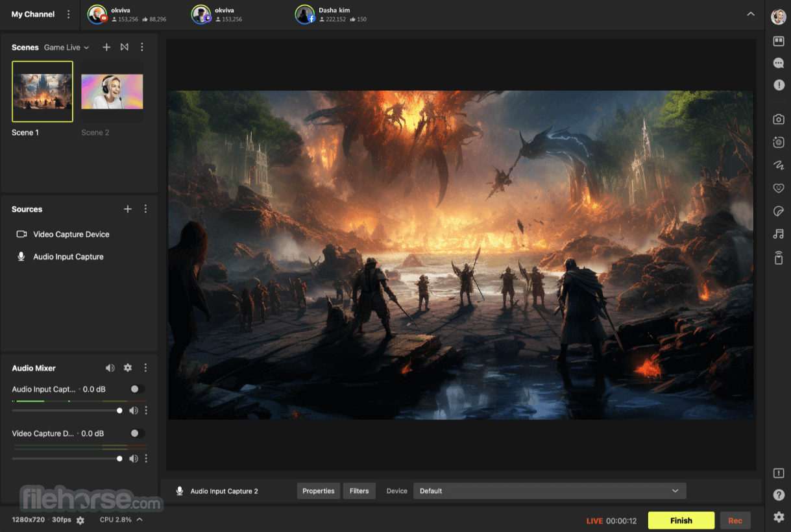791x532 pixels.
Task: Open the Audio Mixer settings gear
Action: tap(128, 368)
